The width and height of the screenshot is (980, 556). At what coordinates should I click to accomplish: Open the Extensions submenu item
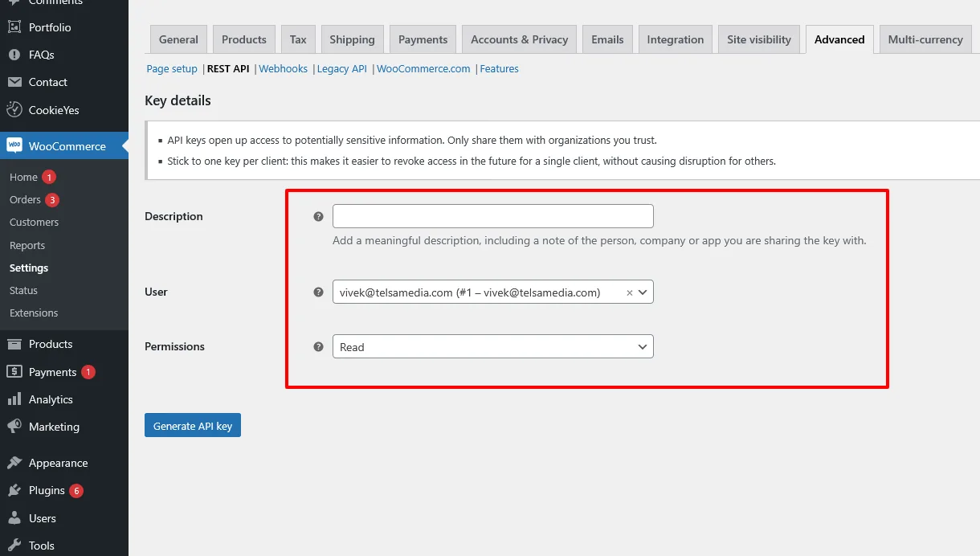point(34,313)
